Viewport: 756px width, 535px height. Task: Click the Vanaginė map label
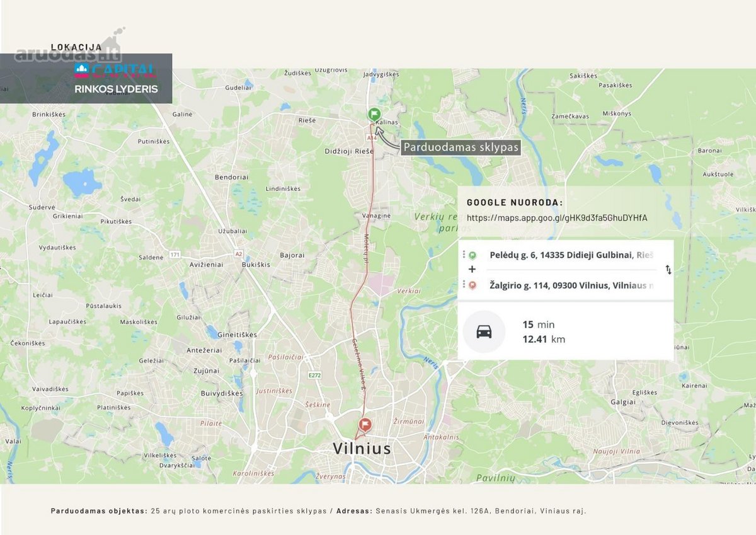pyautogui.click(x=377, y=216)
